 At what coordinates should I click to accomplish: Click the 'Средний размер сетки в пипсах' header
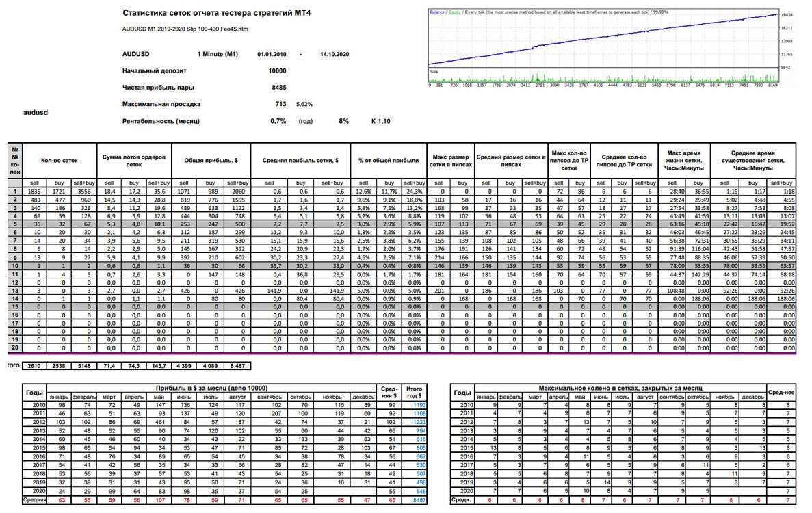click(x=510, y=161)
